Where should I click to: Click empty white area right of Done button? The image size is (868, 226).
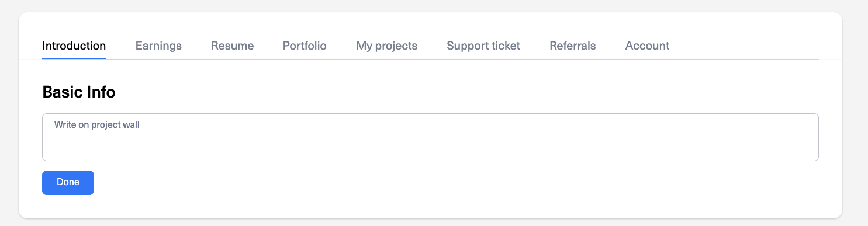(x=456, y=183)
